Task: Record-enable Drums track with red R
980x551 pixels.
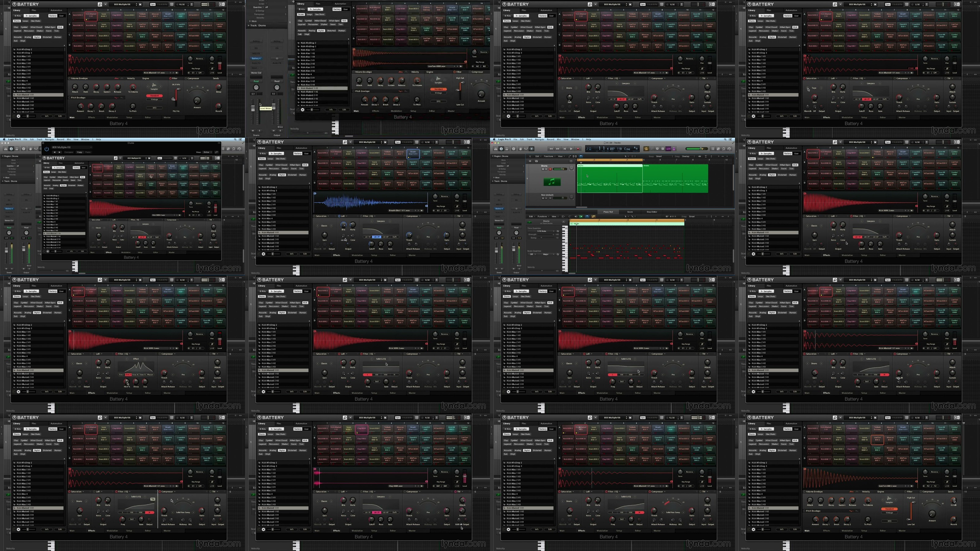Action: tap(550, 169)
